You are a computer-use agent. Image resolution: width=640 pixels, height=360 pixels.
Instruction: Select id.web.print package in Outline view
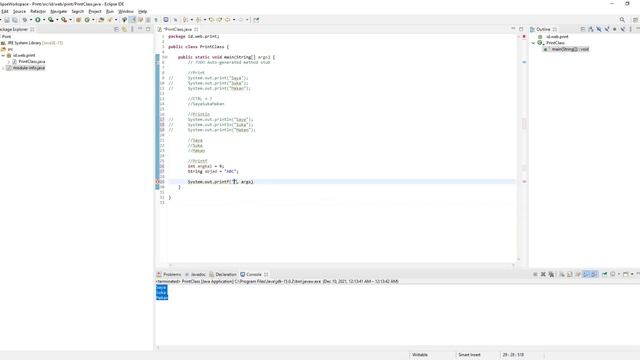554,36
